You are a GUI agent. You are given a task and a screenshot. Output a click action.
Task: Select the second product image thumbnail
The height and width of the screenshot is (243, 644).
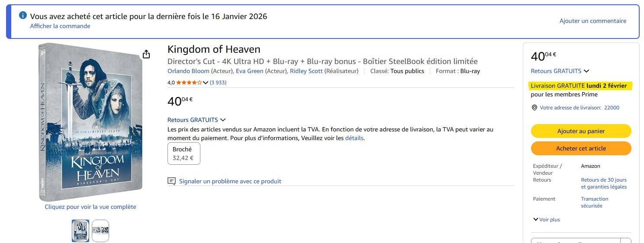tap(100, 231)
